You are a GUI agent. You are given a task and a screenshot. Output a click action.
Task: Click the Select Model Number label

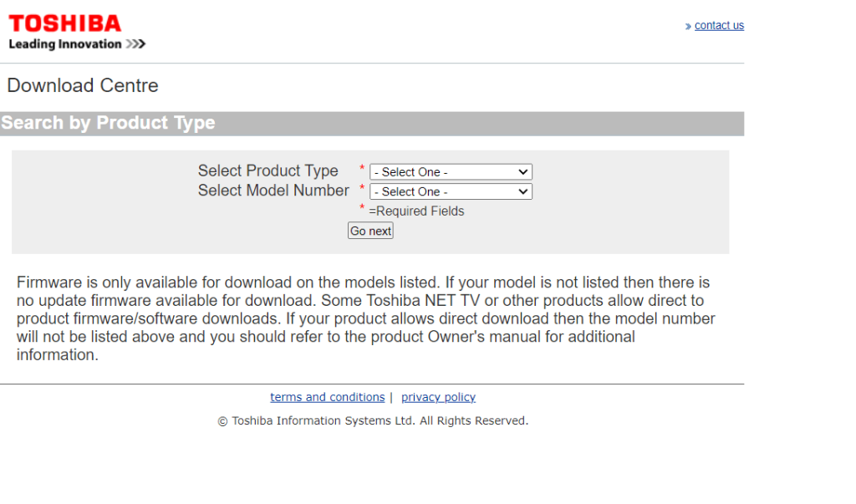tap(273, 191)
